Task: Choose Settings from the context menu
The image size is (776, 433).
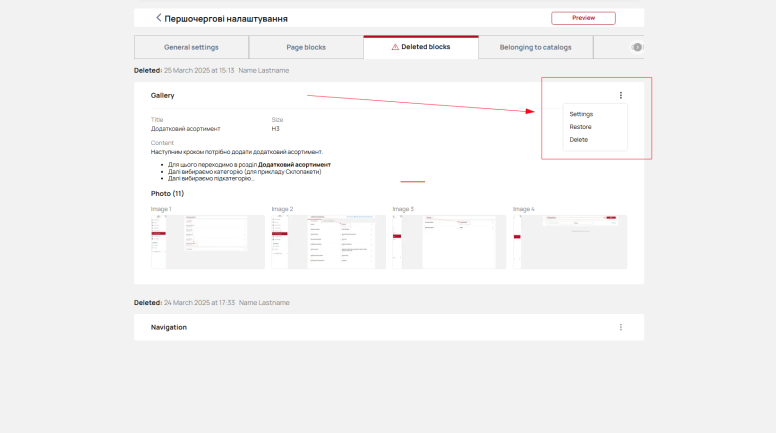Action: (581, 114)
